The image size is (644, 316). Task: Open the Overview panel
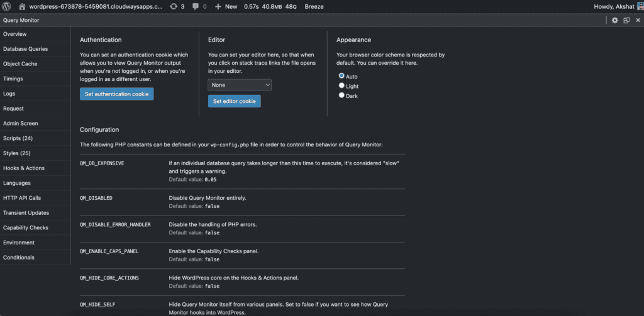pos(35,34)
